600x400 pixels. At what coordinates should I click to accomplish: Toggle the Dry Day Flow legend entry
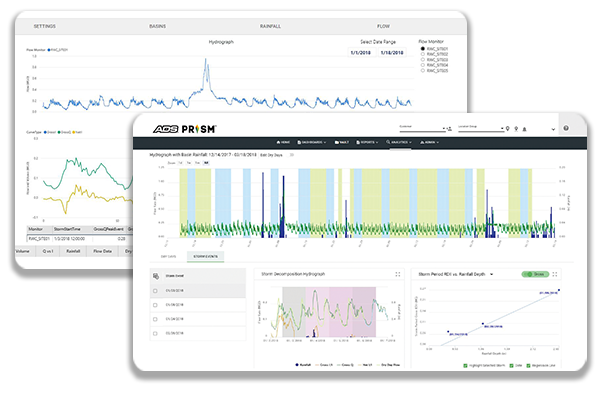(388, 365)
